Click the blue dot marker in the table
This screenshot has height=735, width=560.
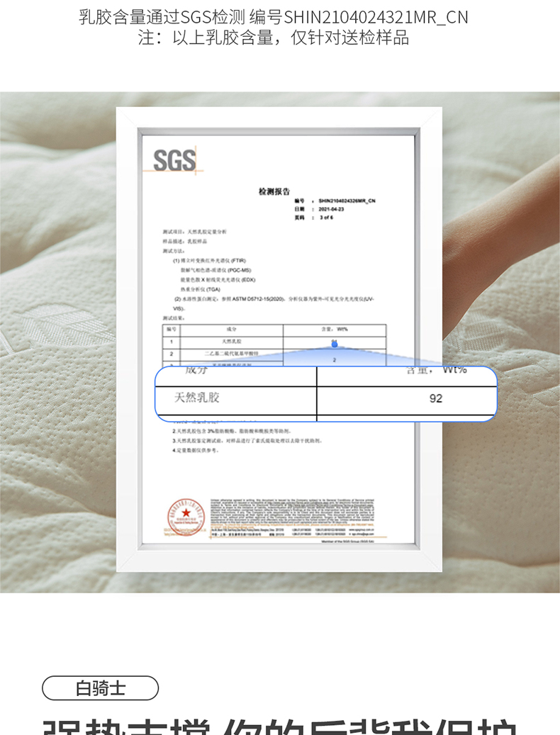[x=335, y=344]
